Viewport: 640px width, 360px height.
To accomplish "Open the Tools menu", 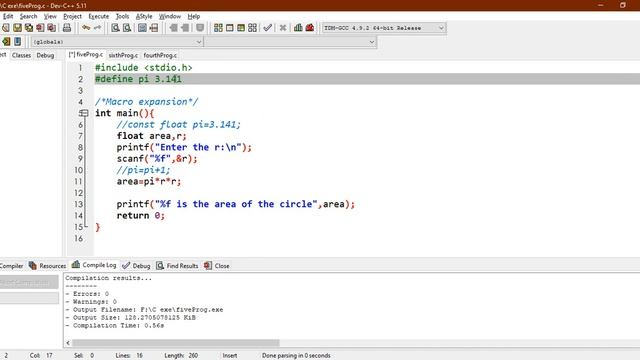I will coord(122,16).
